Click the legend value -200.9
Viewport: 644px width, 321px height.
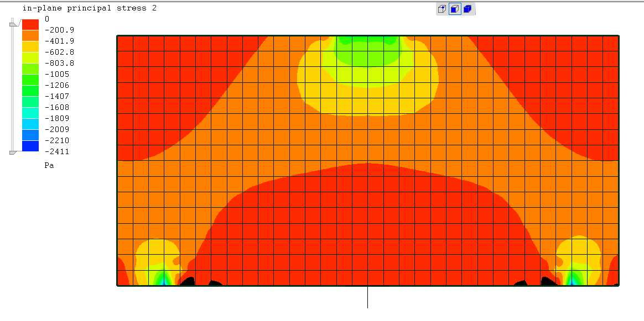tap(59, 30)
